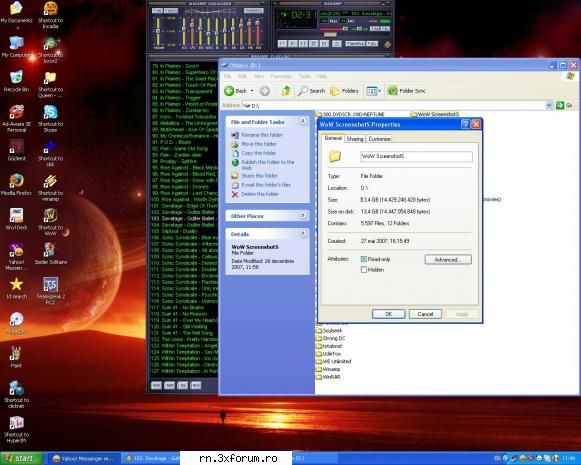Toggle Winamp shuffle button
Screen dimensions: 581x465
tap(355, 43)
